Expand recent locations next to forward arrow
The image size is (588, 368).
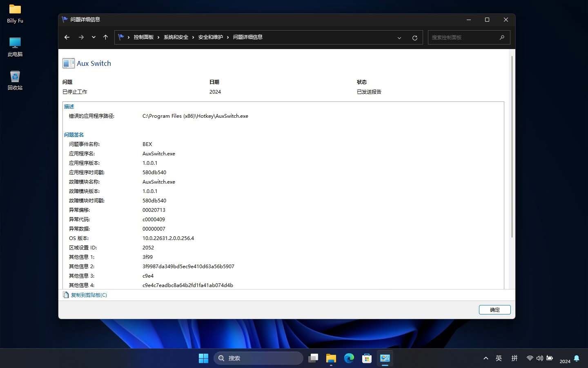(94, 37)
